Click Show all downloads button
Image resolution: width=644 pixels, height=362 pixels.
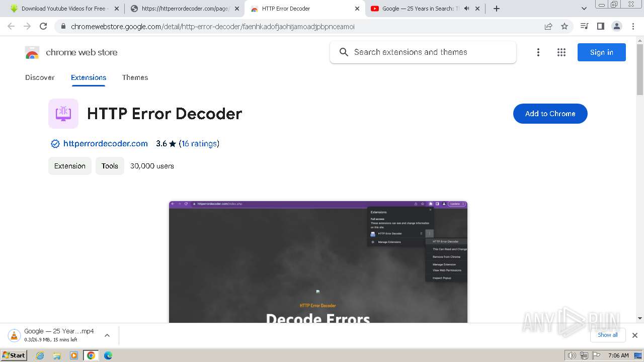[608, 335]
